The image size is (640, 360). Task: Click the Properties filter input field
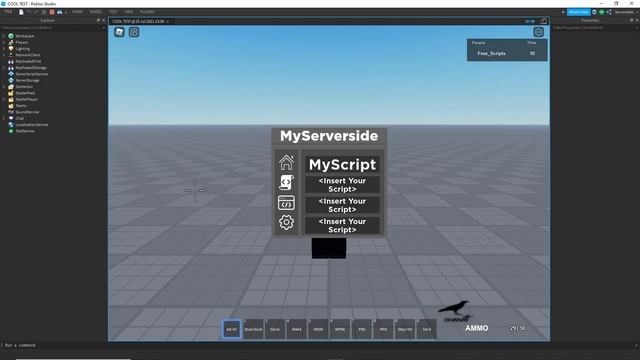tap(596, 28)
